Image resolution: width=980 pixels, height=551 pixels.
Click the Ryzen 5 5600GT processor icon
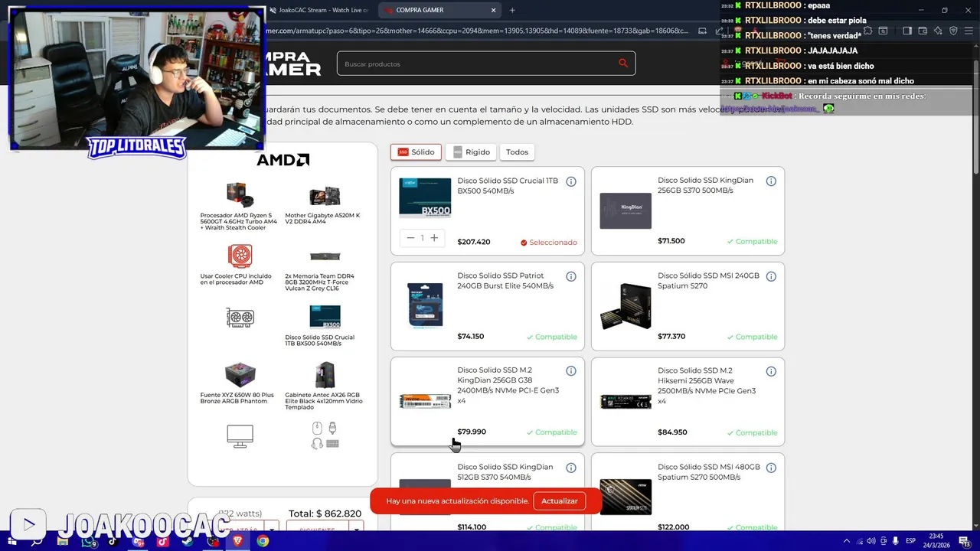point(240,196)
